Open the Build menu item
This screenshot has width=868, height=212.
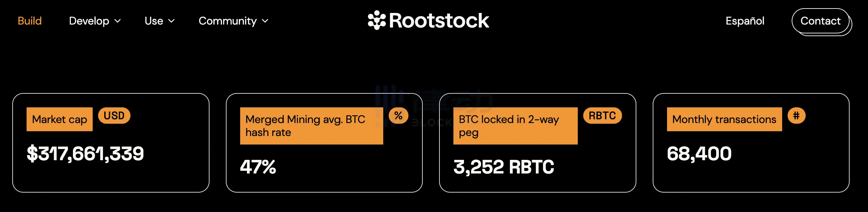point(30,21)
